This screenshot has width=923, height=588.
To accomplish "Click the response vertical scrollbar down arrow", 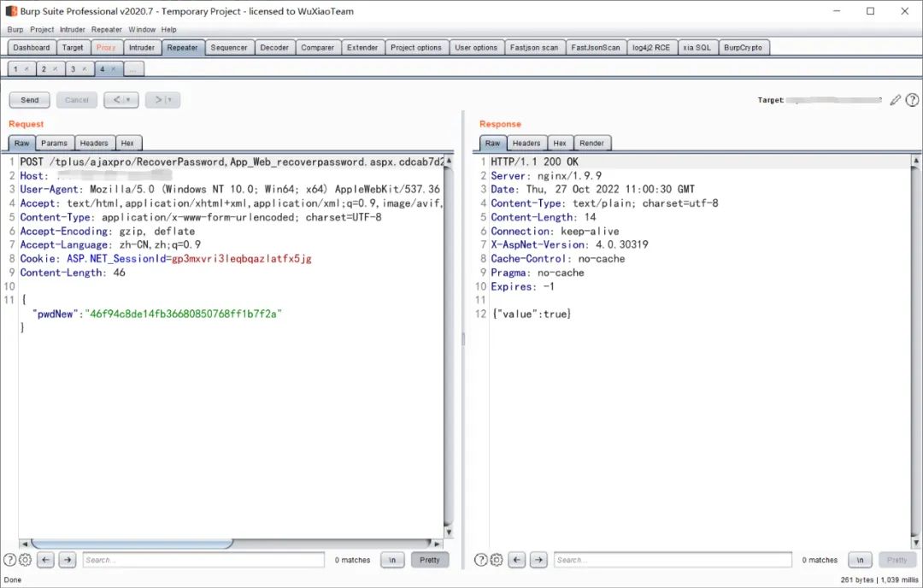I will pos(916,542).
